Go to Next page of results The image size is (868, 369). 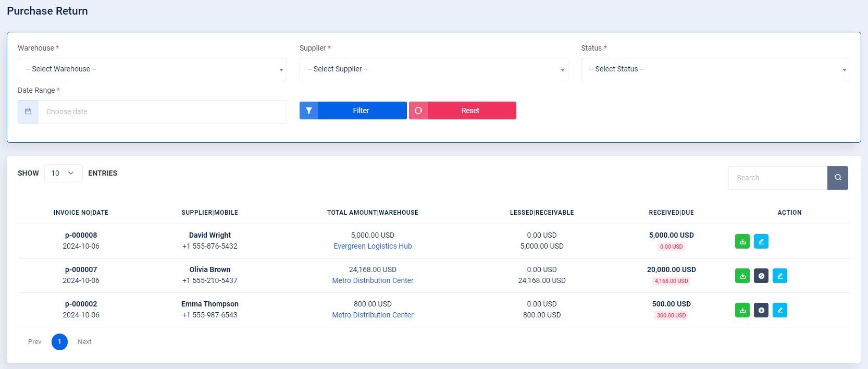point(84,342)
